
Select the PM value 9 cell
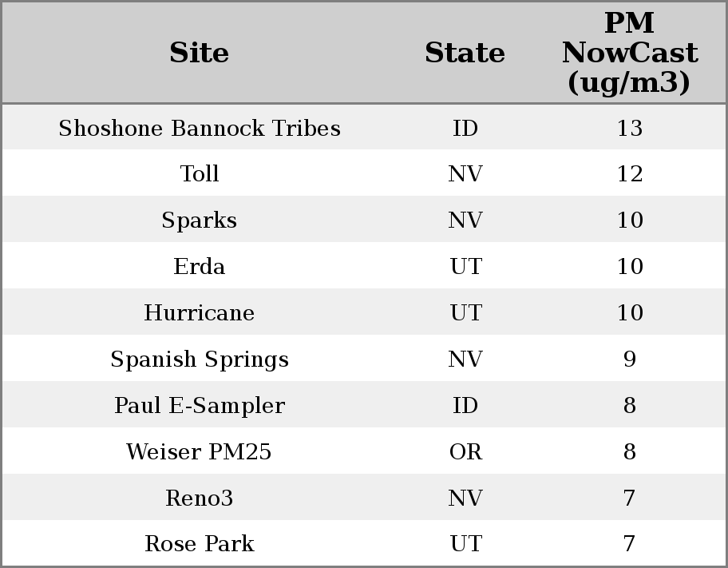(x=629, y=359)
